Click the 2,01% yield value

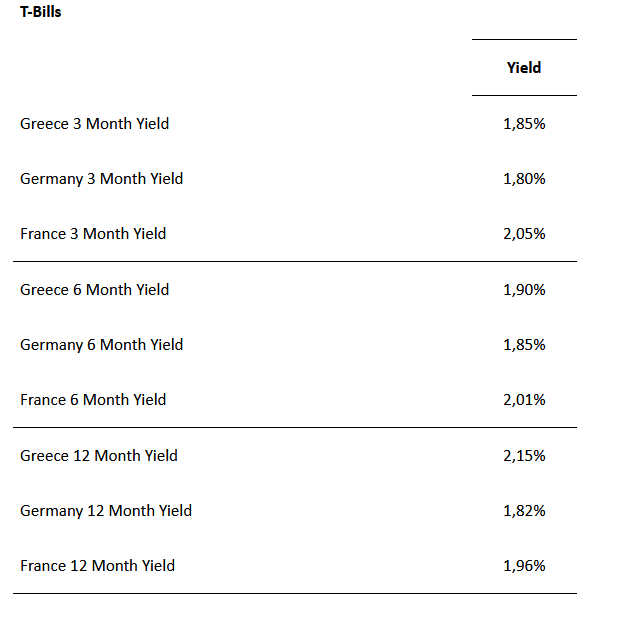tap(524, 400)
